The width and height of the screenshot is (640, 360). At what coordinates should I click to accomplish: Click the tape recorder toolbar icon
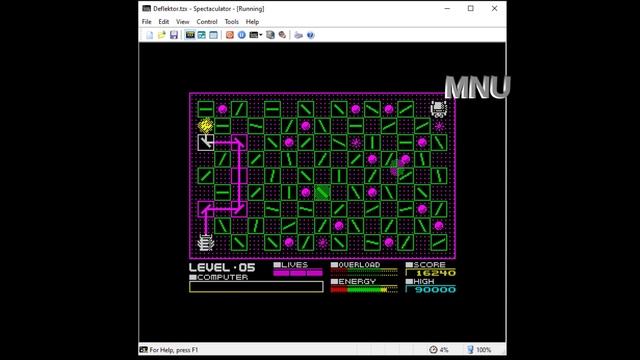coord(270,35)
